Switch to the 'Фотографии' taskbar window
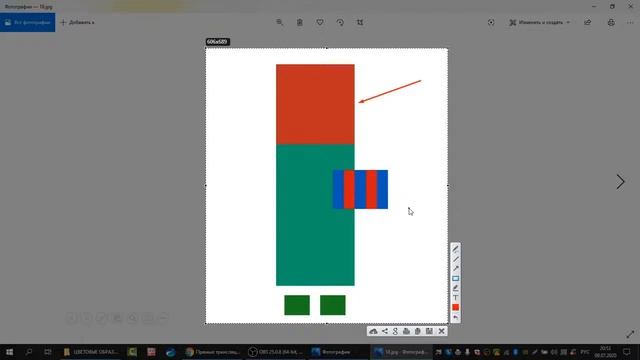Screen dimensions: 640x360 331,352
